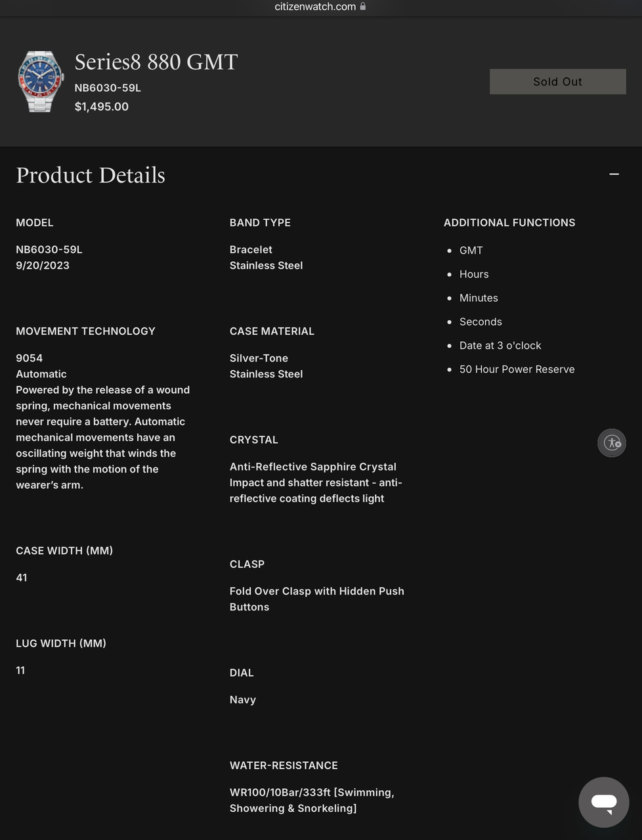Viewport: 642px width, 840px height.
Task: Select the GMT function list item
Action: coord(471,251)
